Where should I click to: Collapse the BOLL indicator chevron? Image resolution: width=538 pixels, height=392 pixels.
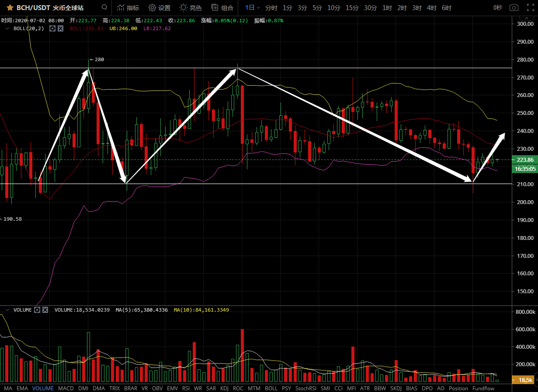pyautogui.click(x=7, y=28)
